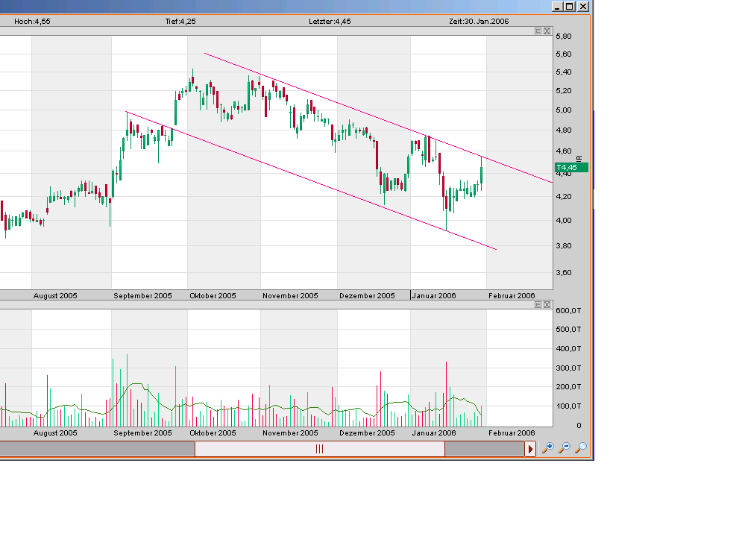742x560 pixels.
Task: Maximize the chart window
Action: [570, 7]
